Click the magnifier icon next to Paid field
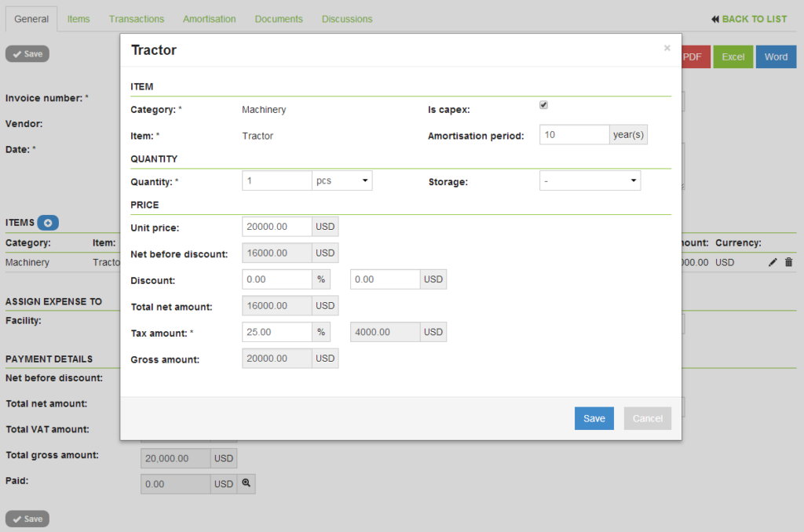Screen dimensions: 804x532 pyautogui.click(x=246, y=483)
